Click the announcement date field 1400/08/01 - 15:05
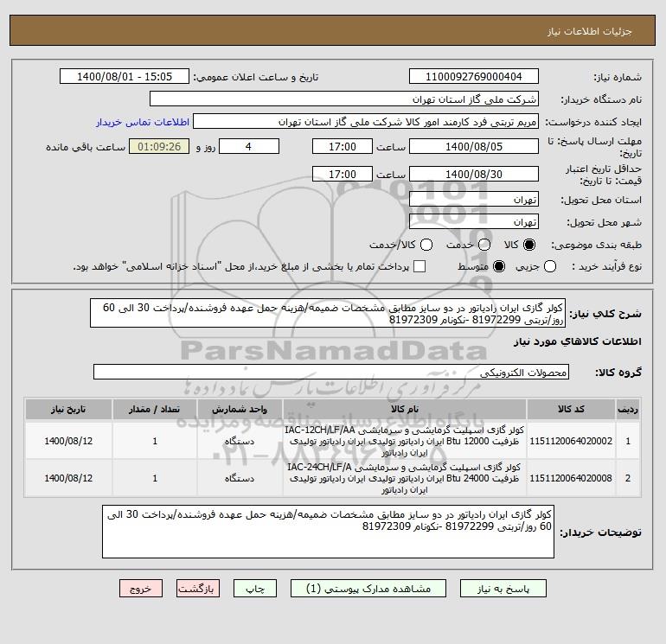 coord(125,76)
